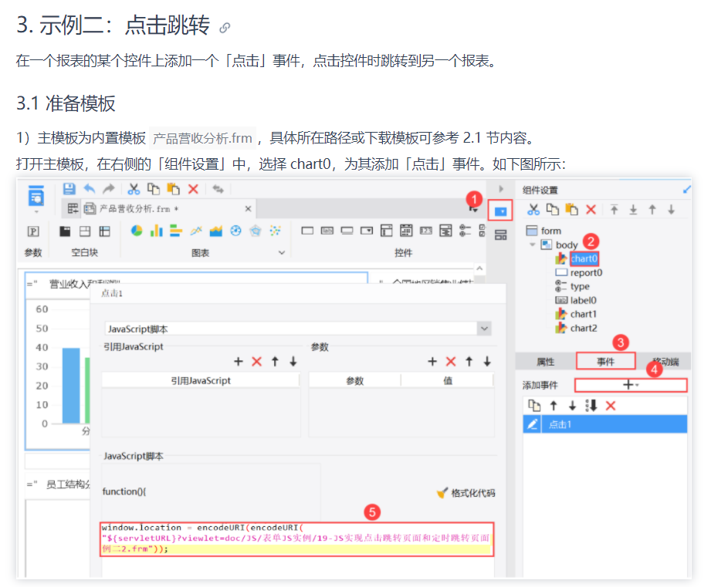Undo the last action in the designer
Viewport: 728px width, 587px height.
point(89,188)
